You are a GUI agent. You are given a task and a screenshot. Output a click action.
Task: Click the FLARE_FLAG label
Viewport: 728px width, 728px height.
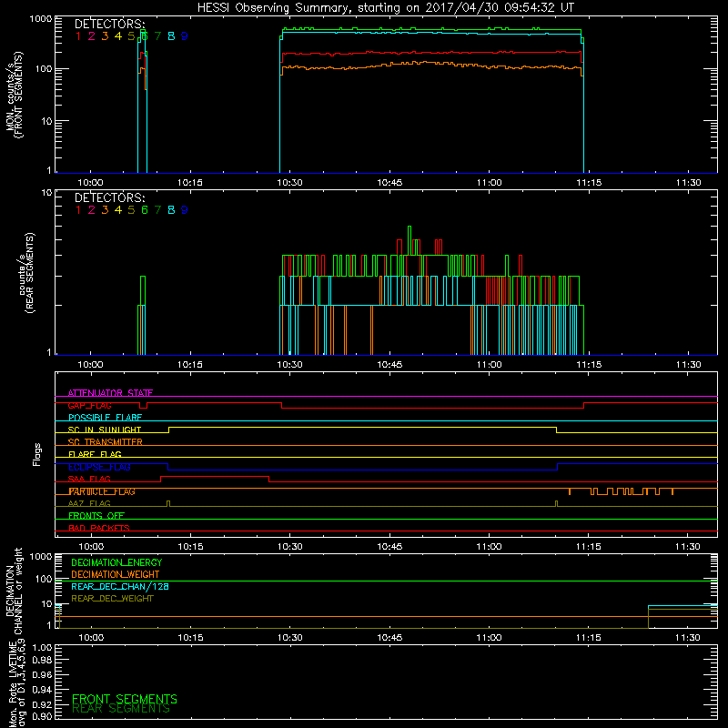pyautogui.click(x=95, y=454)
